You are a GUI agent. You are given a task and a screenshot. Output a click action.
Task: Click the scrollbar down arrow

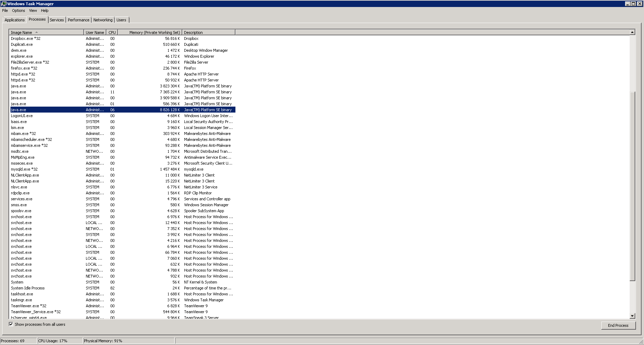tap(632, 316)
